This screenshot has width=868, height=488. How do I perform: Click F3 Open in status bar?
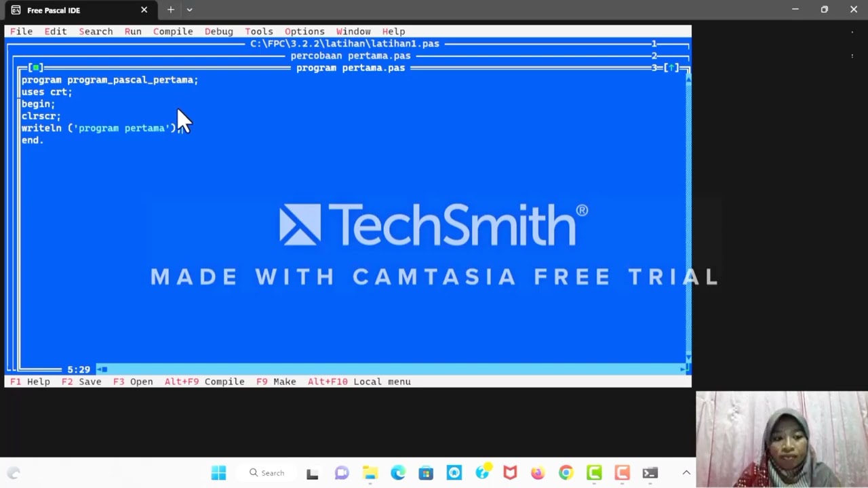(133, 382)
